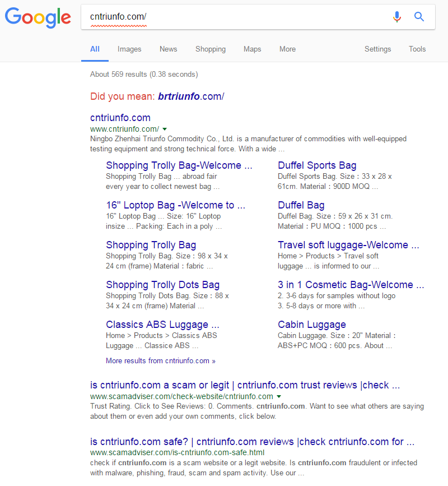Click 'Duffel Bag. Size : 59 x 26 x 31 cm.' snippet
The width and height of the screenshot is (448, 486).
pyautogui.click(x=335, y=221)
